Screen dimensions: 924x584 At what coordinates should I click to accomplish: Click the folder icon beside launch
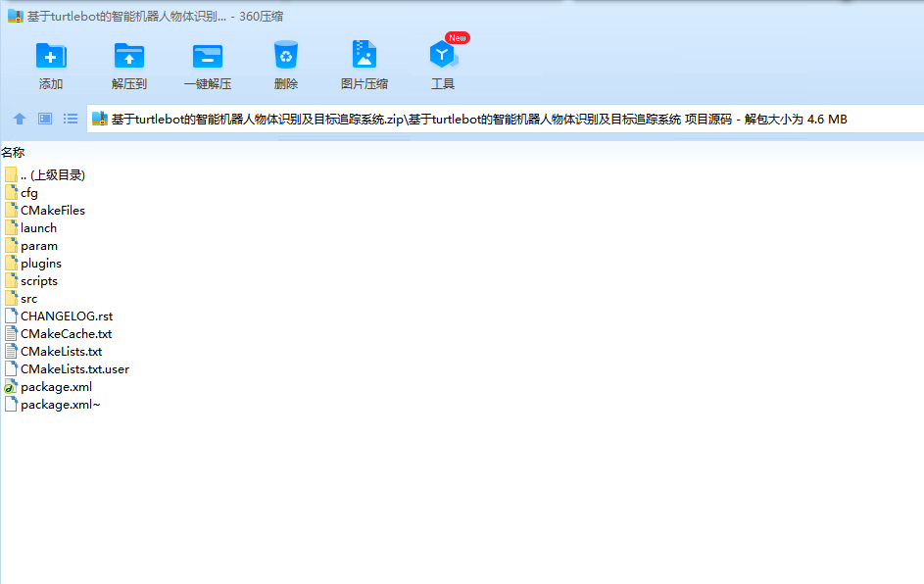[x=11, y=227]
